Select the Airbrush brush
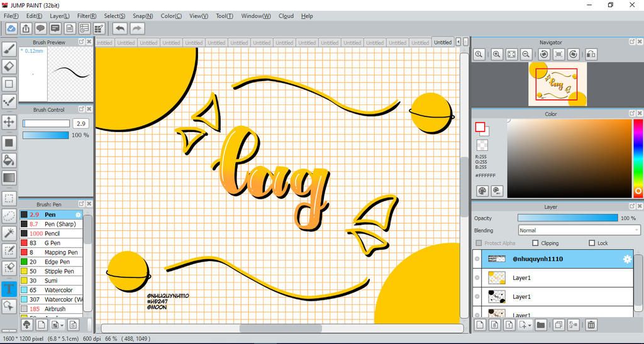Viewport: 644px width, 344px height. tap(51, 309)
